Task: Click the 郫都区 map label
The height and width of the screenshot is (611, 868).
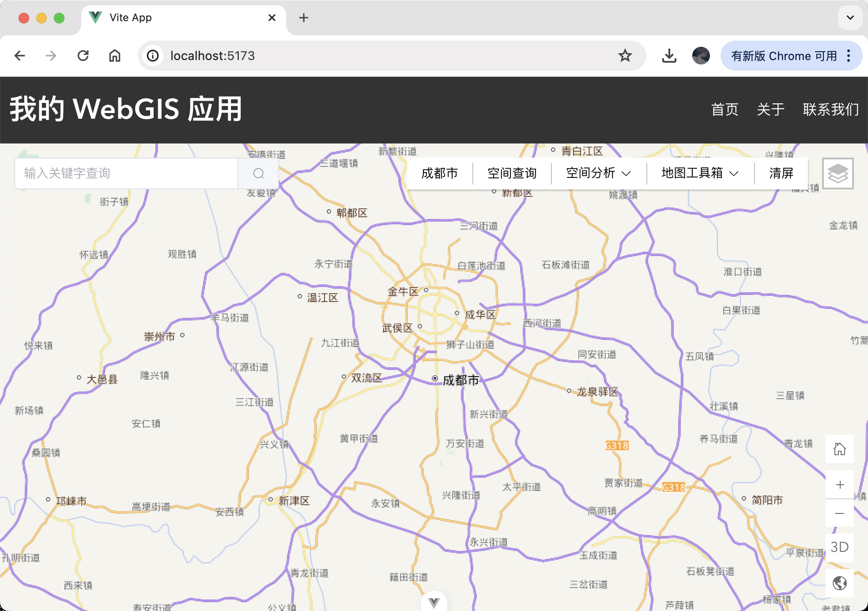Action: coord(352,213)
